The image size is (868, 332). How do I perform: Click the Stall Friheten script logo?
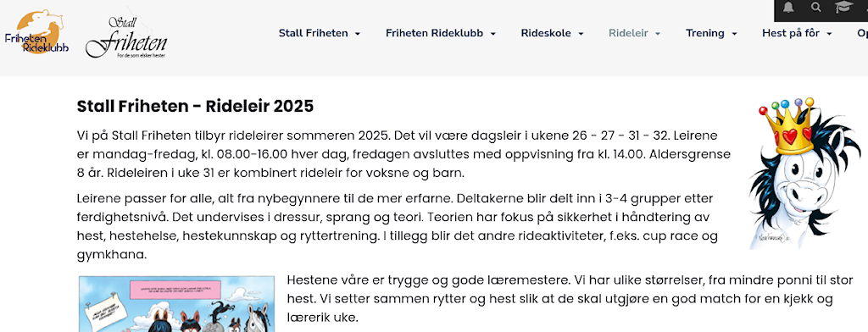[126, 36]
